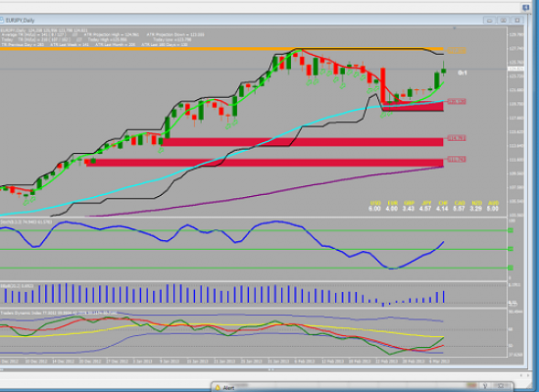Click the AUD 5.00 currency strength reading

(x=493, y=206)
